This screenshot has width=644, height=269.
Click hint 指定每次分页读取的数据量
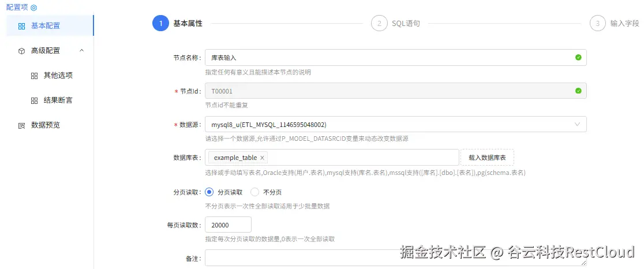pos(270,239)
